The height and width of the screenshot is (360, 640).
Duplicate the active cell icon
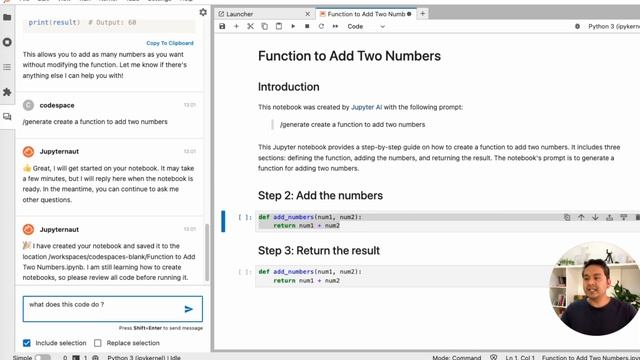567,217
